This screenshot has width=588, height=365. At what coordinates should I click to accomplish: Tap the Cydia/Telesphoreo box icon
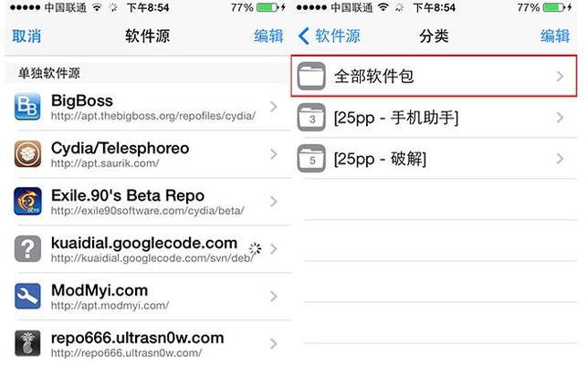coord(27,154)
